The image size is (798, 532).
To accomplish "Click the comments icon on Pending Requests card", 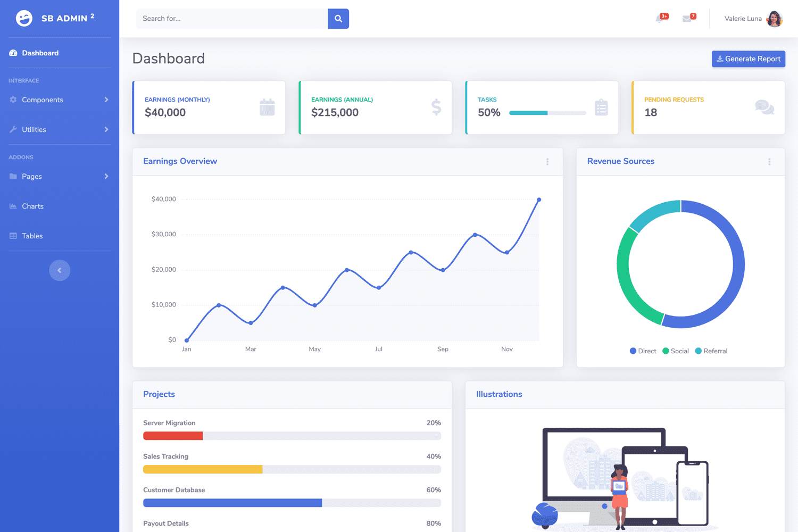I will 764,107.
